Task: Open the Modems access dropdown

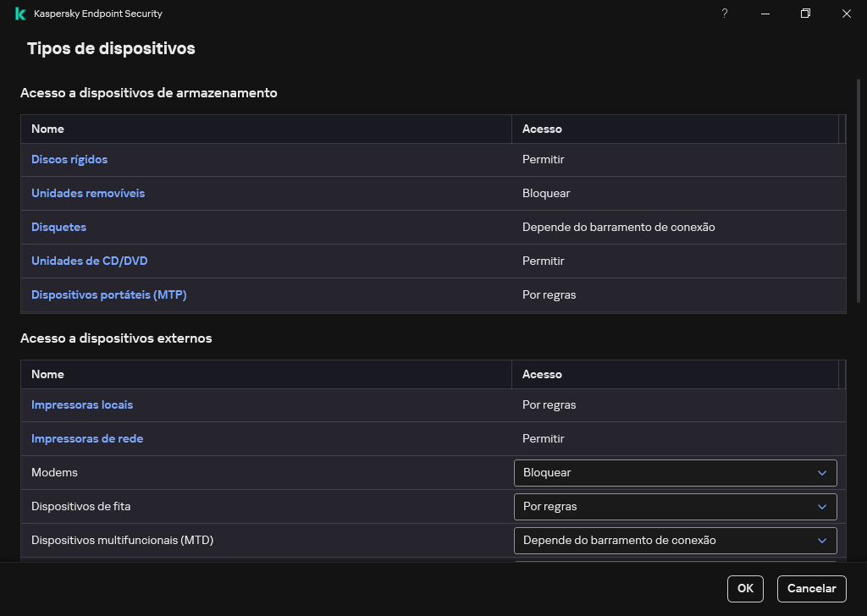Action: click(675, 472)
